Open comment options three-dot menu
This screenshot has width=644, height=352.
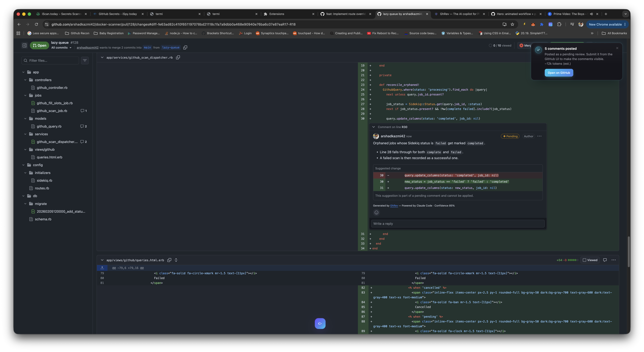coord(539,136)
